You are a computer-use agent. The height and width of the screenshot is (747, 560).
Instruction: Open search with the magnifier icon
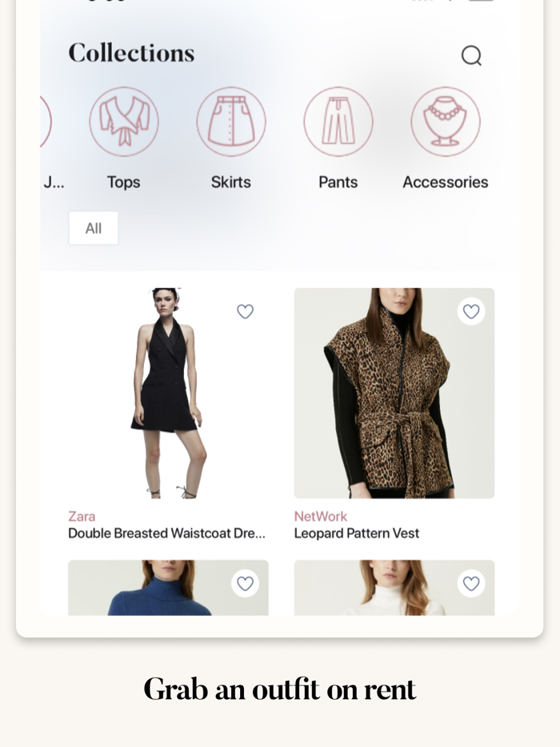(x=471, y=55)
